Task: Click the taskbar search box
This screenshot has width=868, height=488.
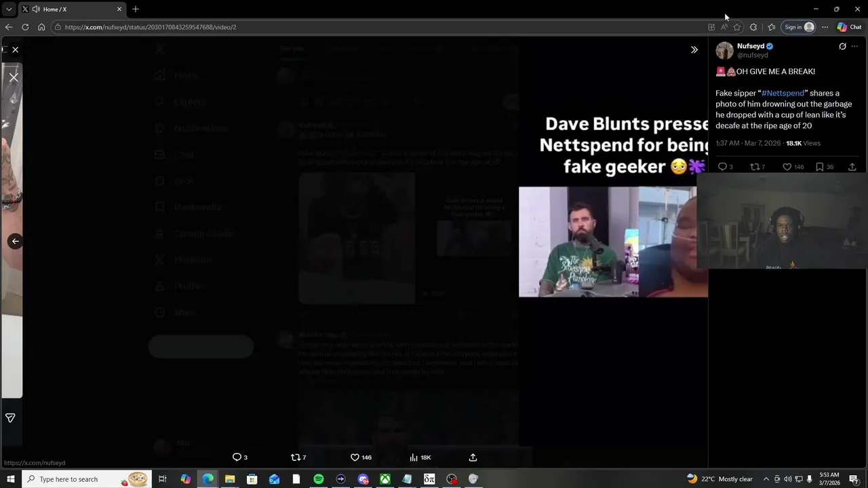Action: (87, 479)
